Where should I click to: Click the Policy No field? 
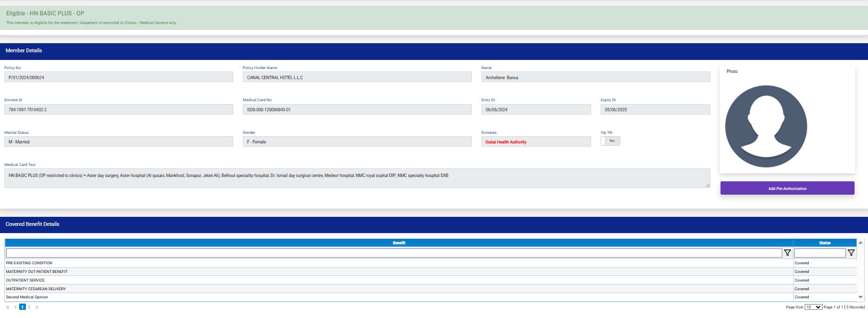[119, 77]
